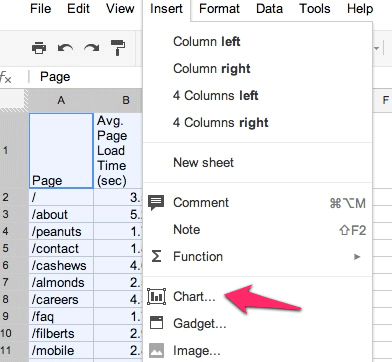Image resolution: width=392 pixels, height=362 pixels.
Task: Select the Paint format roller icon
Action: 118,48
